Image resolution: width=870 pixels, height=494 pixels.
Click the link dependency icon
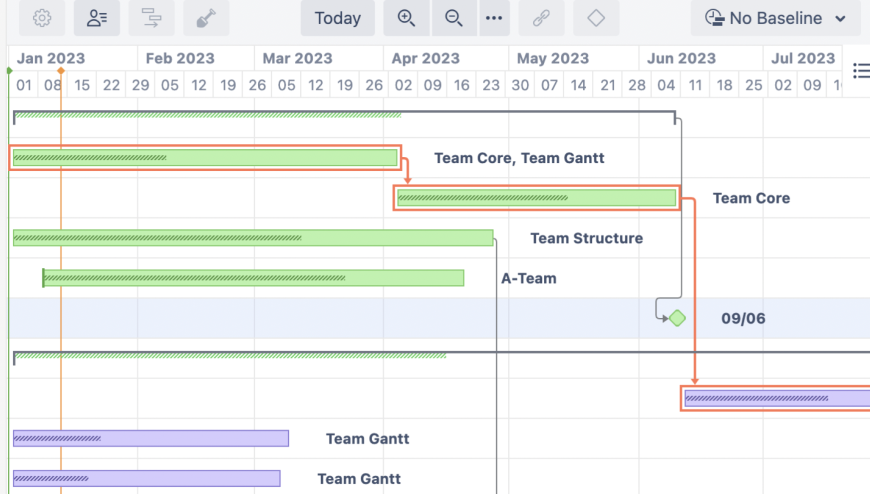pyautogui.click(x=541, y=18)
